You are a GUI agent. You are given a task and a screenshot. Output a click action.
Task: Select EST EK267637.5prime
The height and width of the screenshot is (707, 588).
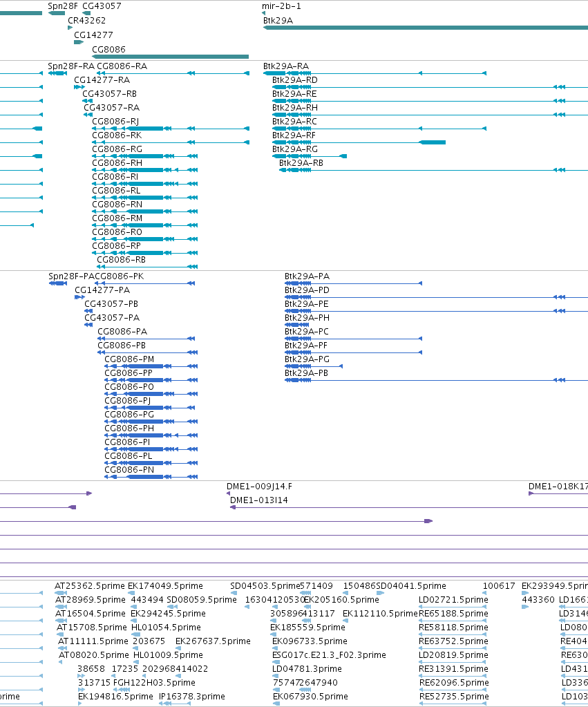tap(213, 641)
